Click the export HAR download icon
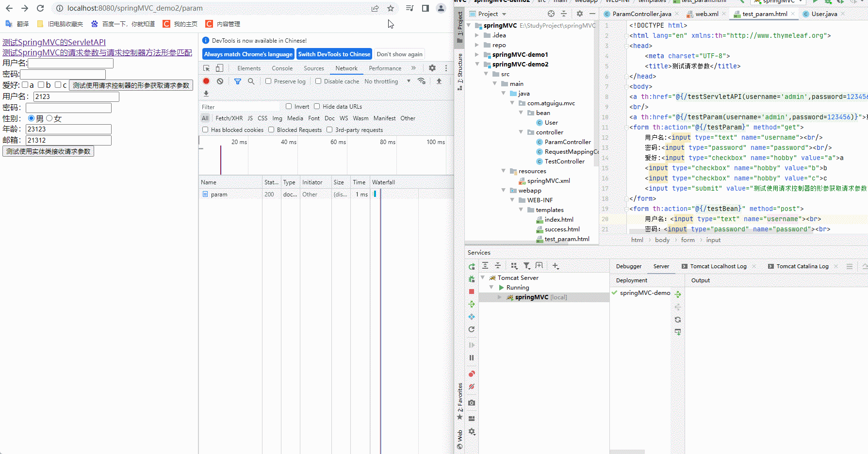 pyautogui.click(x=206, y=94)
